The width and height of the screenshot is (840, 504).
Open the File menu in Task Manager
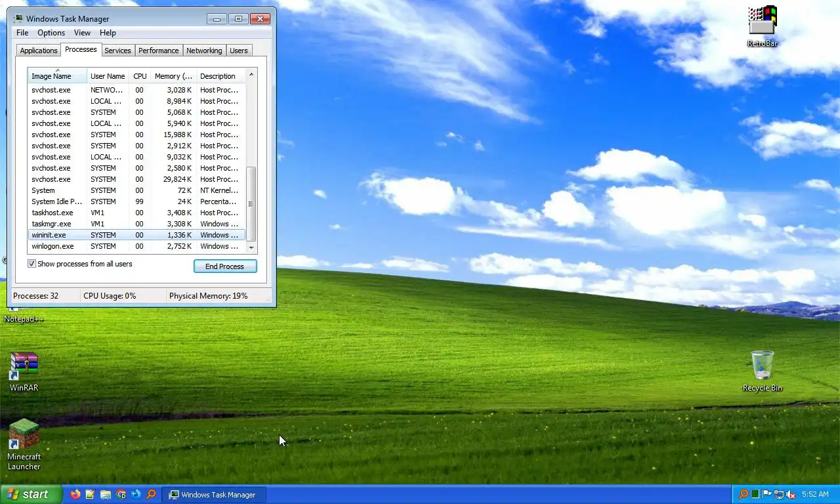point(22,33)
